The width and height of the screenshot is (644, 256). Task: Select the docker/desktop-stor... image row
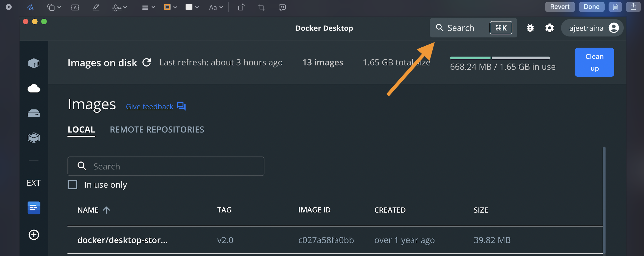click(x=335, y=240)
